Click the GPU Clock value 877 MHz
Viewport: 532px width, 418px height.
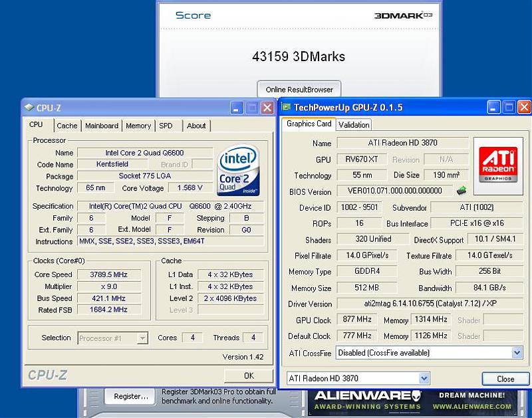(357, 320)
